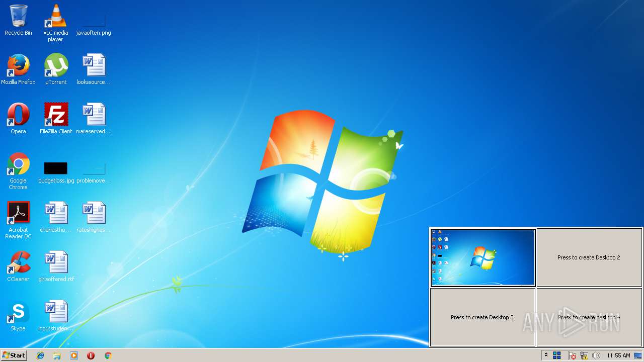
Task: Select the Skype desktop shortcut
Action: coord(18,316)
